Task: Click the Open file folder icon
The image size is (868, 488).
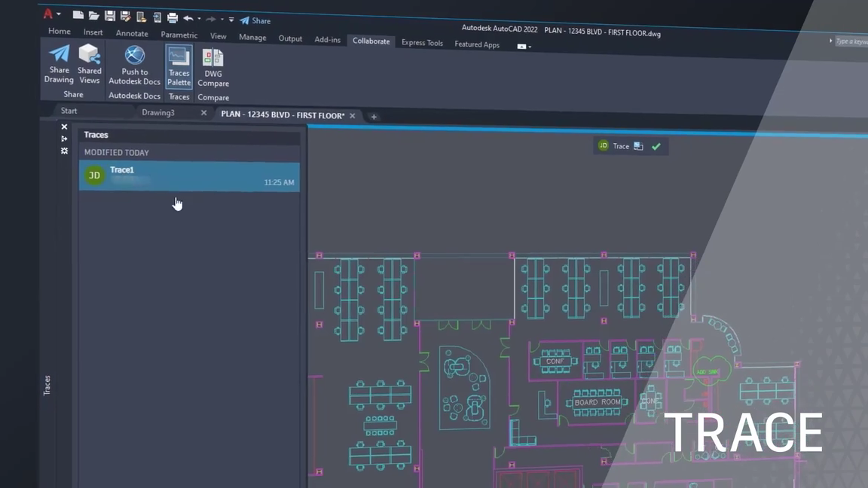Action: (x=93, y=16)
